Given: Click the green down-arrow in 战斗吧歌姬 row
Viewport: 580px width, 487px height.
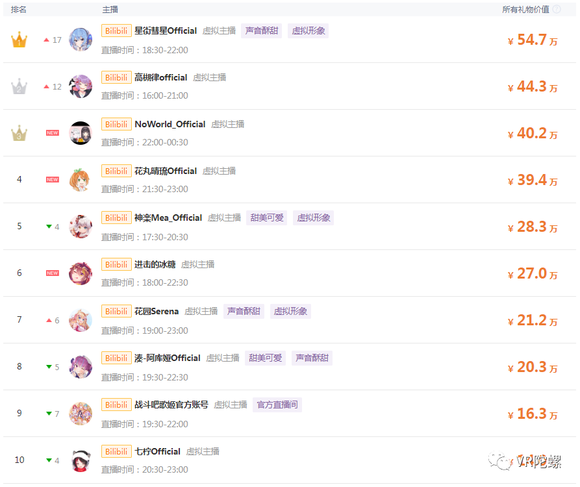Looking at the screenshot, I should pos(49,413).
